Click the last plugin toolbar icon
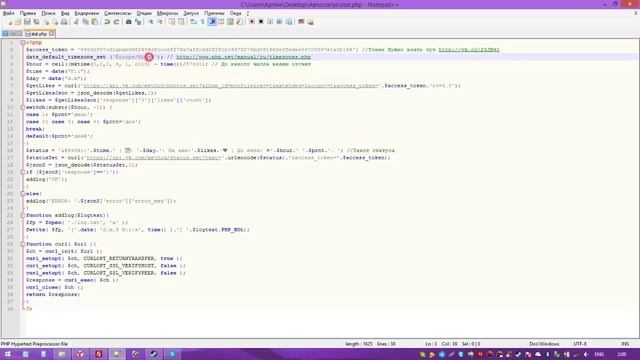 click(311, 22)
